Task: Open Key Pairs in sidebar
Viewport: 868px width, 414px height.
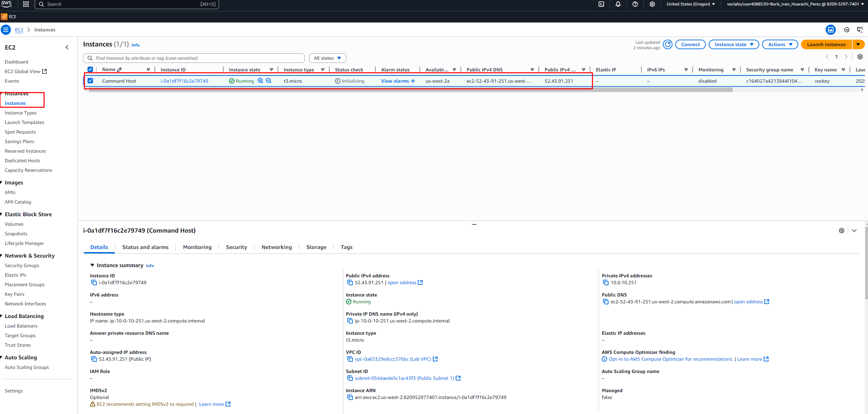Action: [x=14, y=294]
